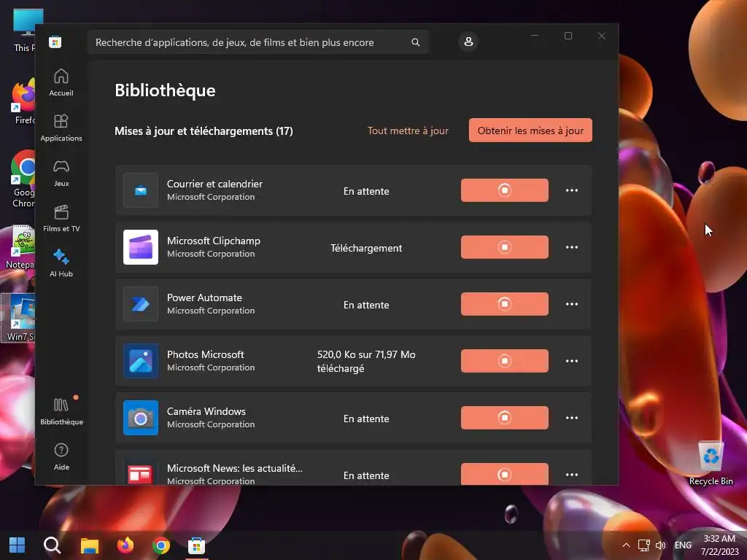Select the Microsoft Clipchamp title text
The height and width of the screenshot is (560, 747).
click(214, 241)
